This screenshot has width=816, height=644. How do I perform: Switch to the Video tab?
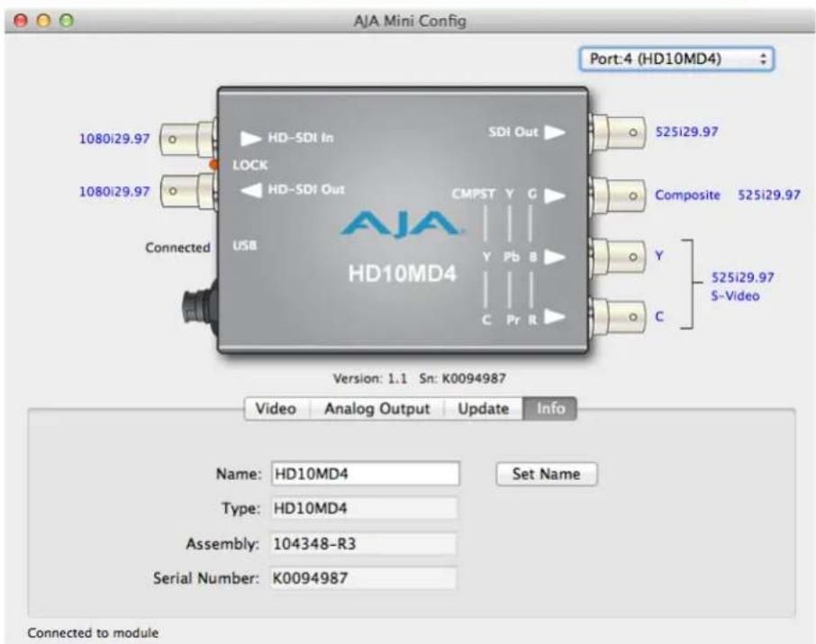pyautogui.click(x=277, y=409)
